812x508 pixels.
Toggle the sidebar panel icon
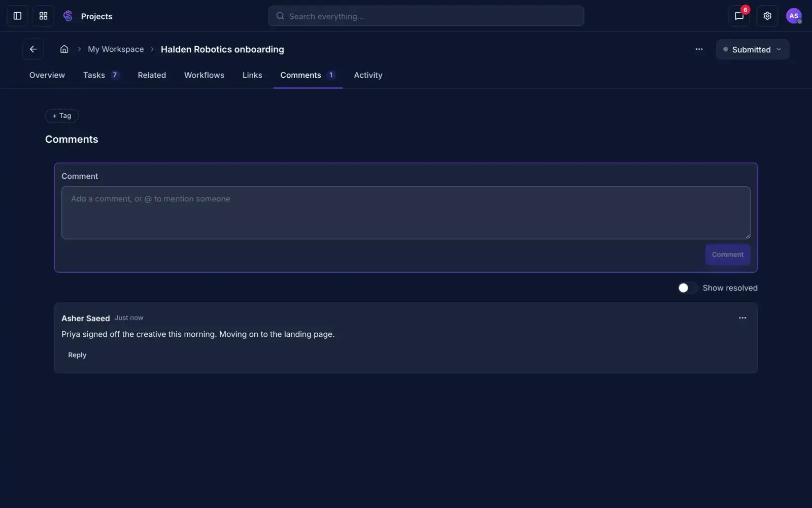point(17,16)
